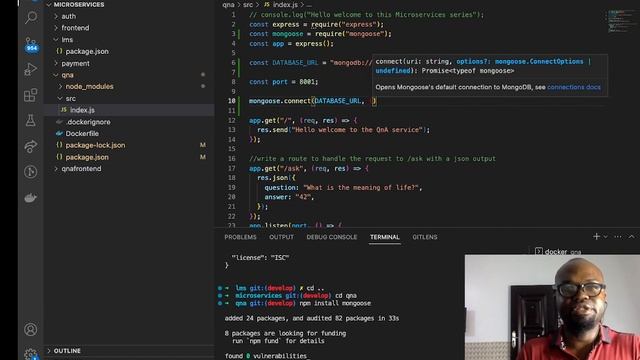640x360 pixels.
Task: Click the qna breadcrumb segment
Action: click(228, 5)
